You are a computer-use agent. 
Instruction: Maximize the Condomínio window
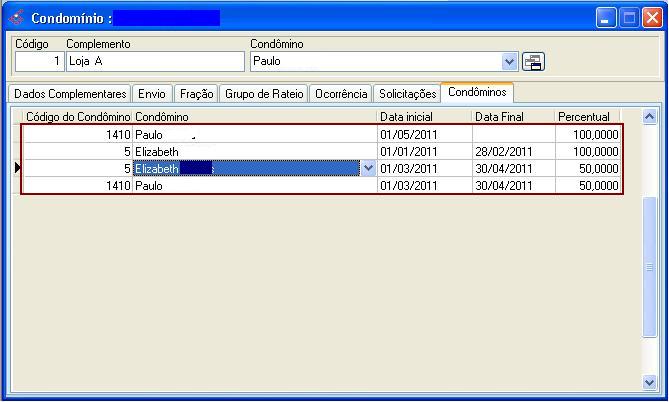coord(629,18)
